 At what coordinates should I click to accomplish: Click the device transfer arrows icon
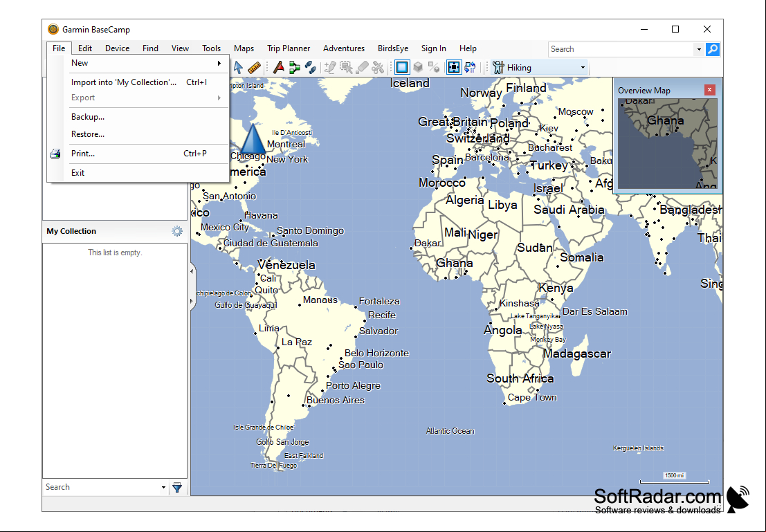click(x=470, y=67)
